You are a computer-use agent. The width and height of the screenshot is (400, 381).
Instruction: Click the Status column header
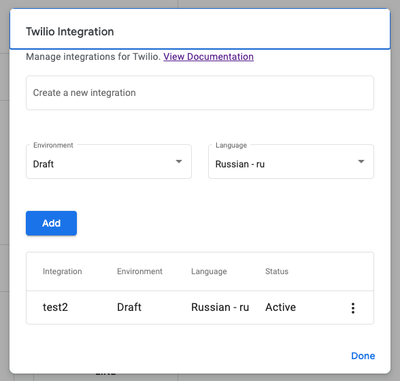pyautogui.click(x=277, y=271)
